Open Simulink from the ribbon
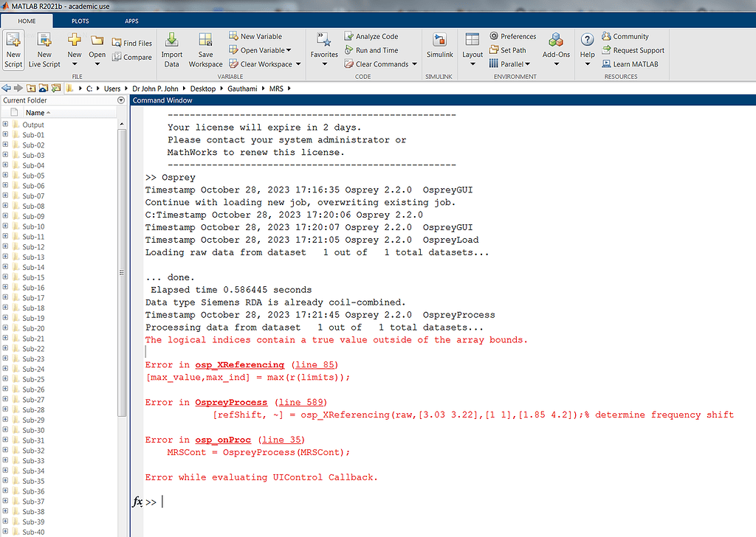The width and height of the screenshot is (756, 537). click(439, 48)
